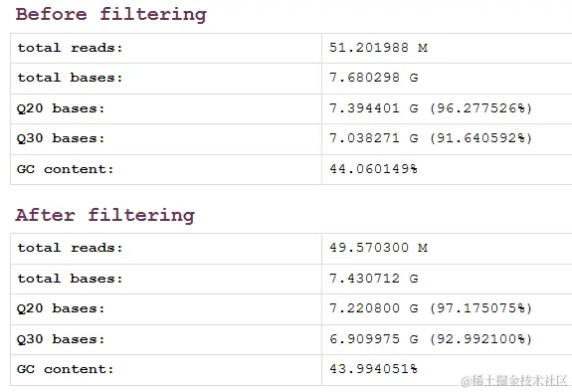Viewport: 572px width, 392px height.
Task: Click the 7.430712 G total bases value
Action: 374,279
